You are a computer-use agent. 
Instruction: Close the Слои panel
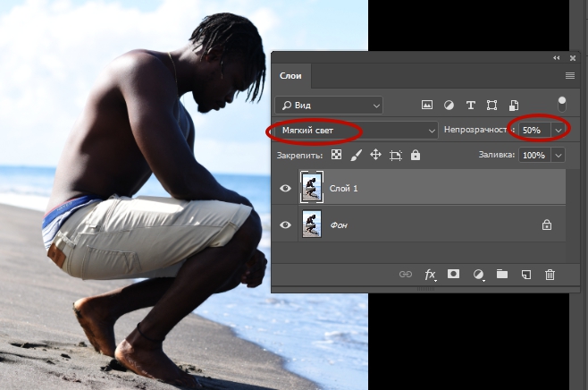[573, 58]
